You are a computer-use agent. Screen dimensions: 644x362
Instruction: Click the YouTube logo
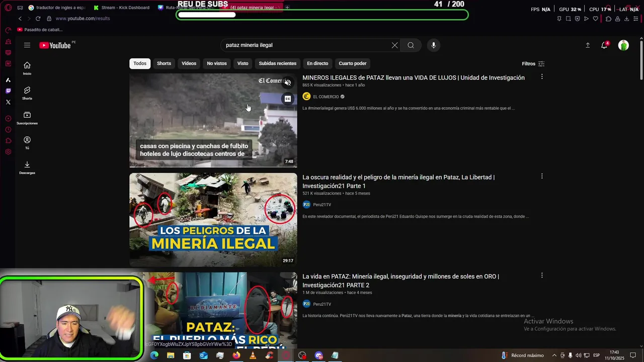pos(55,45)
